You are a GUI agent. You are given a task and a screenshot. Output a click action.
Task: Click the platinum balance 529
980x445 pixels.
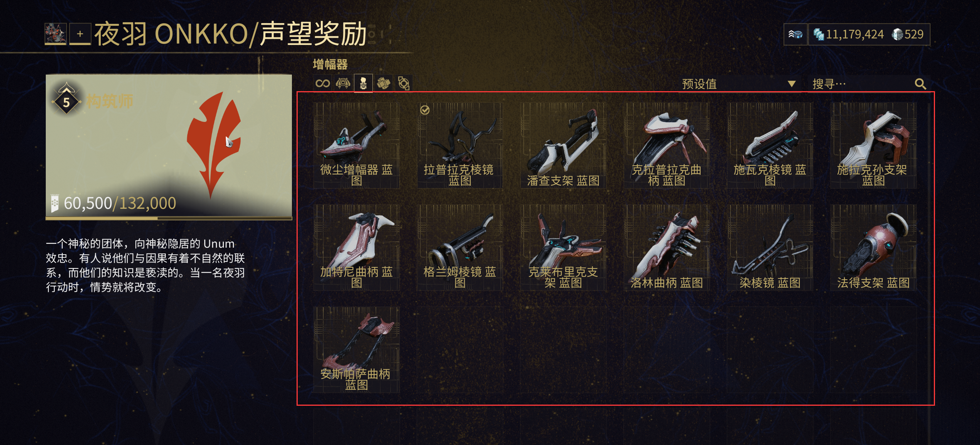(908, 35)
